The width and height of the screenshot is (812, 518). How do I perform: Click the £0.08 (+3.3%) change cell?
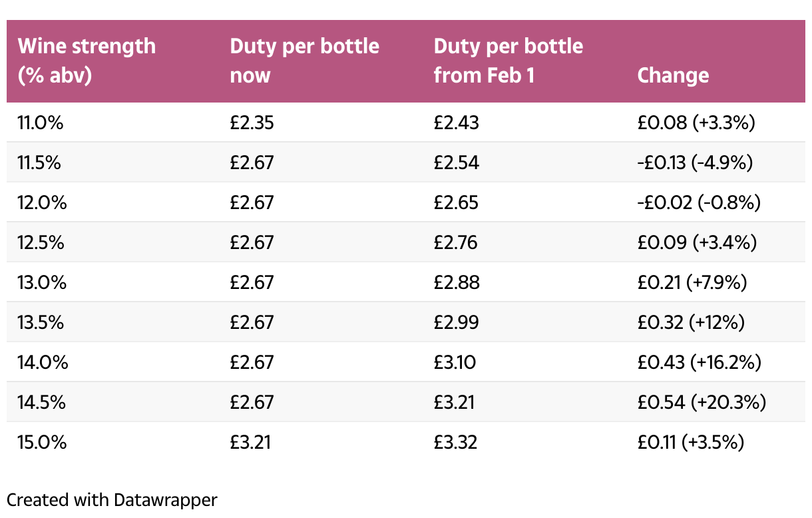tap(696, 123)
